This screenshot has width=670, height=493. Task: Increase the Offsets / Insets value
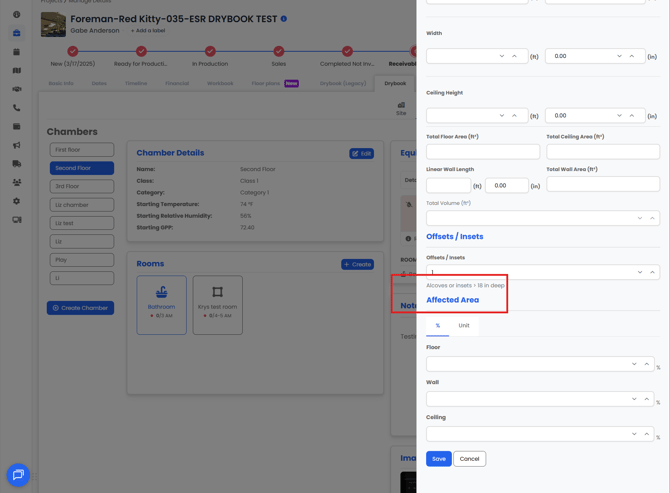(x=652, y=272)
